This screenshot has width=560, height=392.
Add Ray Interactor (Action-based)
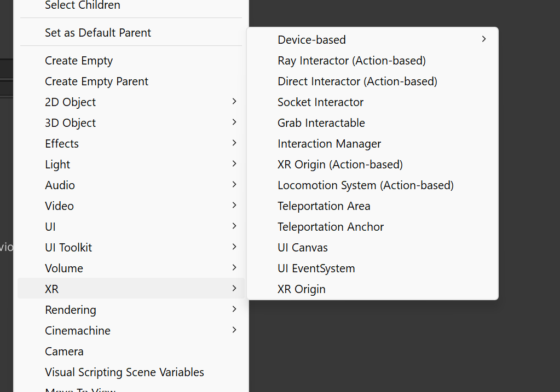[x=351, y=61]
